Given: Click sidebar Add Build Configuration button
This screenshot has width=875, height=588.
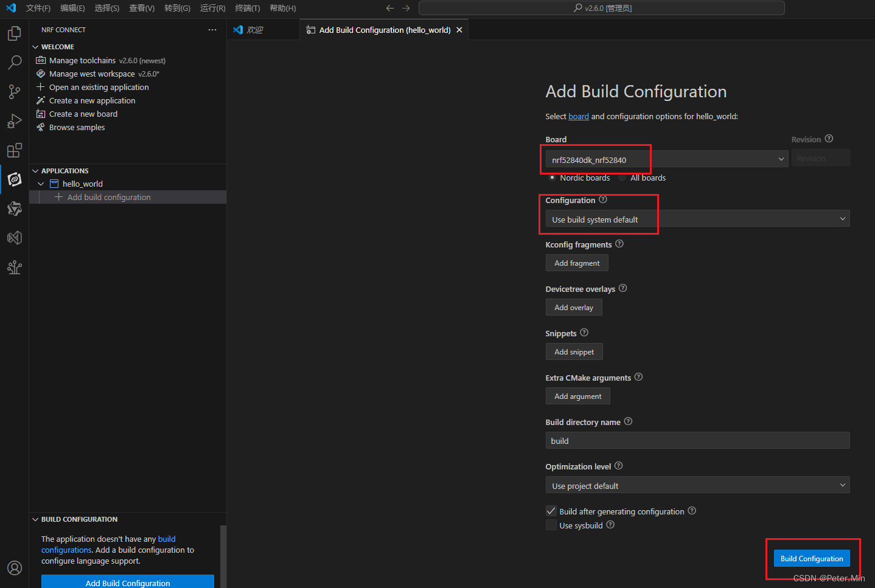Looking at the screenshot, I should click(128, 582).
